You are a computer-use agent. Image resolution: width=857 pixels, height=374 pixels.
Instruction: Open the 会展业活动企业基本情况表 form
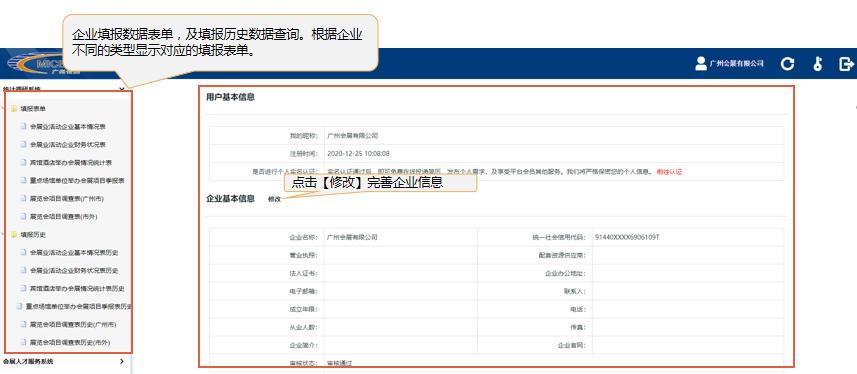tap(68, 126)
